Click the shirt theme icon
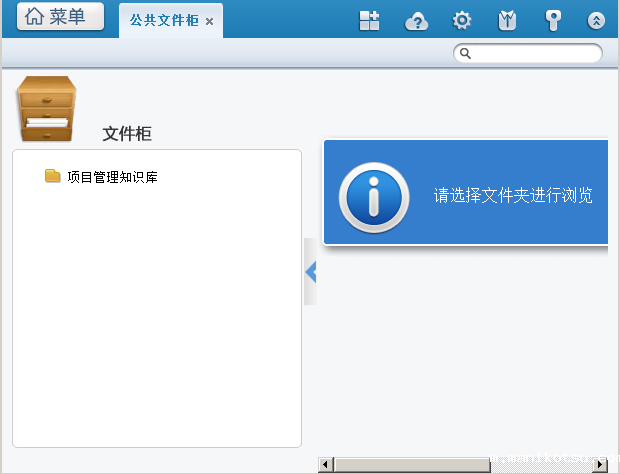This screenshot has height=474, width=620. point(507,21)
